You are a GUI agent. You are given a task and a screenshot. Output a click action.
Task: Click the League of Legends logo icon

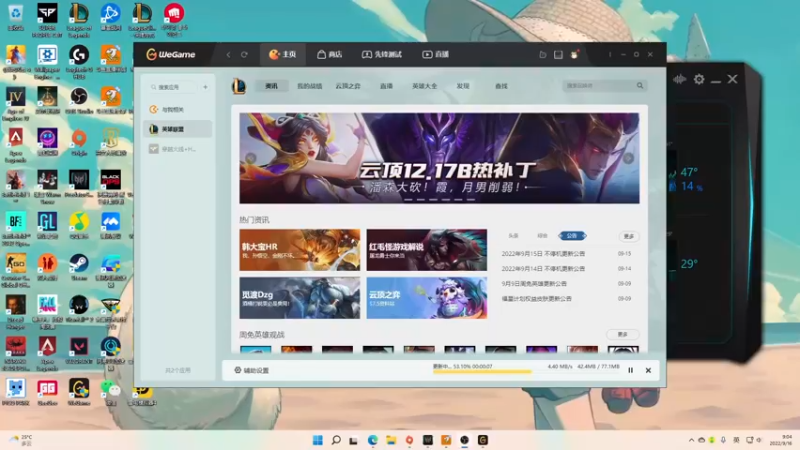coord(239,86)
